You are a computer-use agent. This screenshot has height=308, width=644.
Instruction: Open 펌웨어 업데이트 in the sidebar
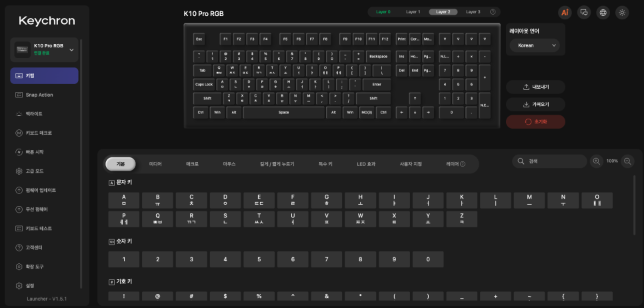(x=45, y=190)
